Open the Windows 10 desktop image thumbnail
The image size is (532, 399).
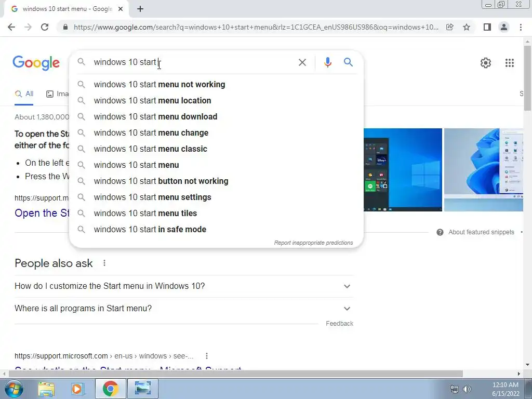pyautogui.click(x=403, y=170)
